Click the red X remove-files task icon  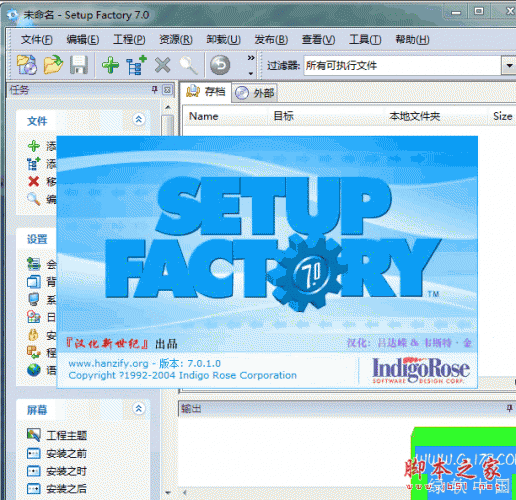coord(34,182)
